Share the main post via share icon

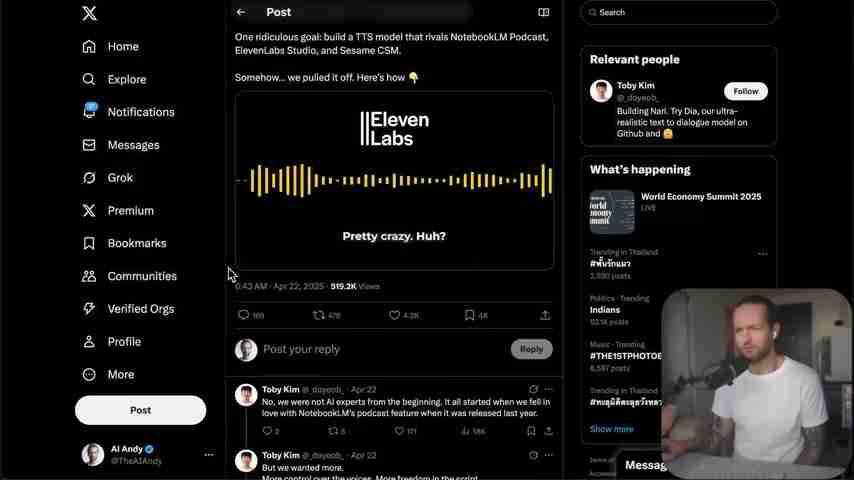pyautogui.click(x=545, y=315)
